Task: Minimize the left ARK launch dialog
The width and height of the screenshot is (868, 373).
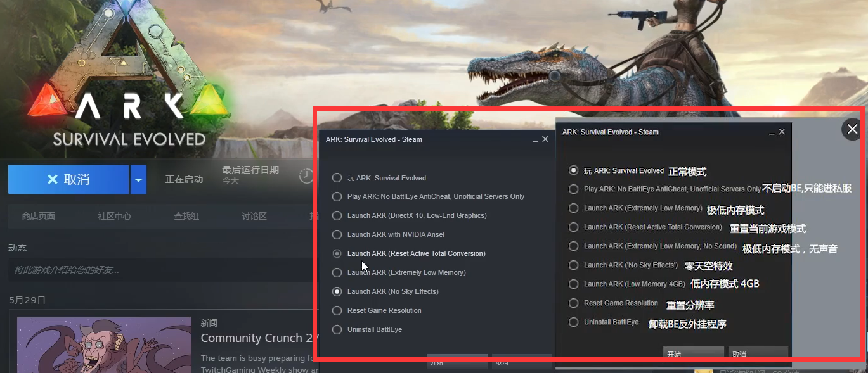Action: click(534, 139)
